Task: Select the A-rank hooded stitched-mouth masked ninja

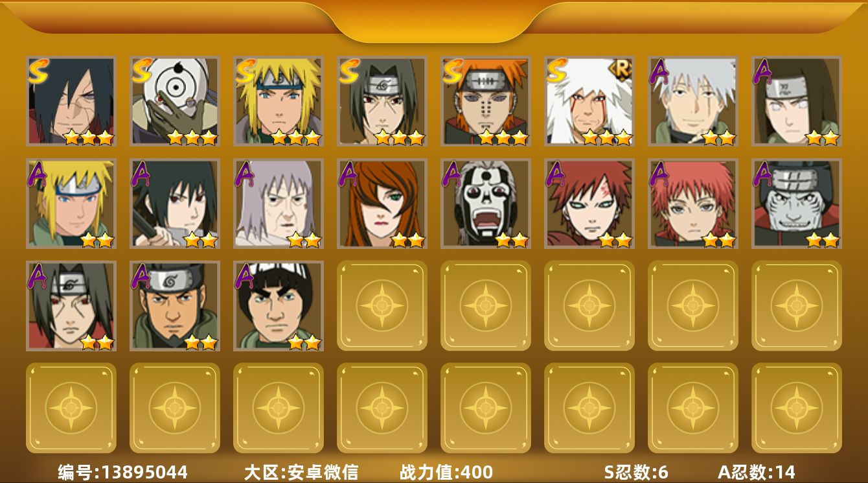Action: (797, 204)
